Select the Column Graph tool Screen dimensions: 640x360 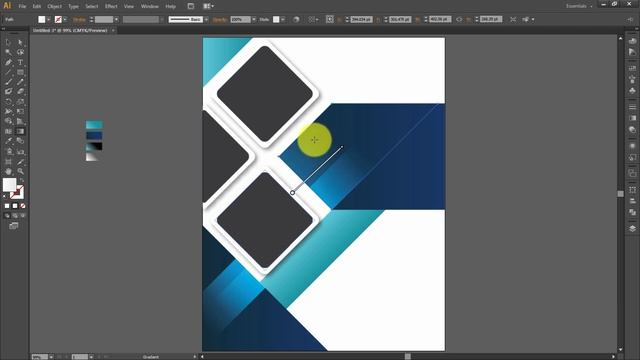point(20,151)
